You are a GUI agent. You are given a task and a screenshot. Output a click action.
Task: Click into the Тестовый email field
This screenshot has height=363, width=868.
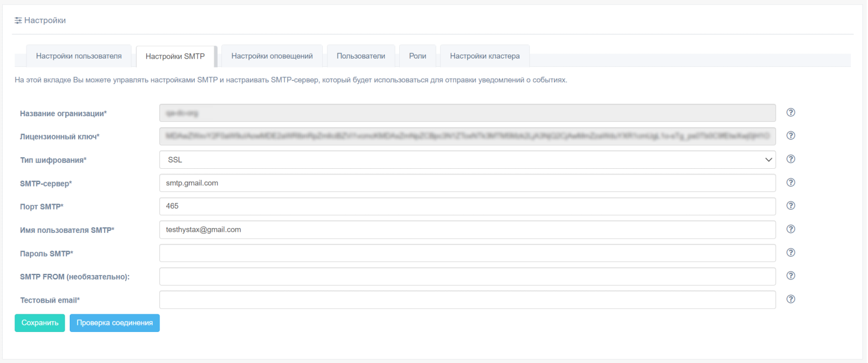click(467, 300)
